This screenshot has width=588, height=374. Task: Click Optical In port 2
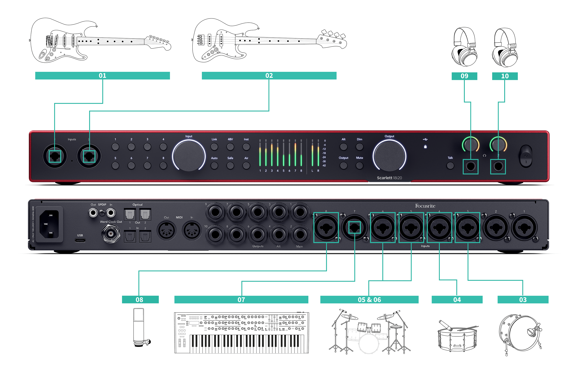145,236
